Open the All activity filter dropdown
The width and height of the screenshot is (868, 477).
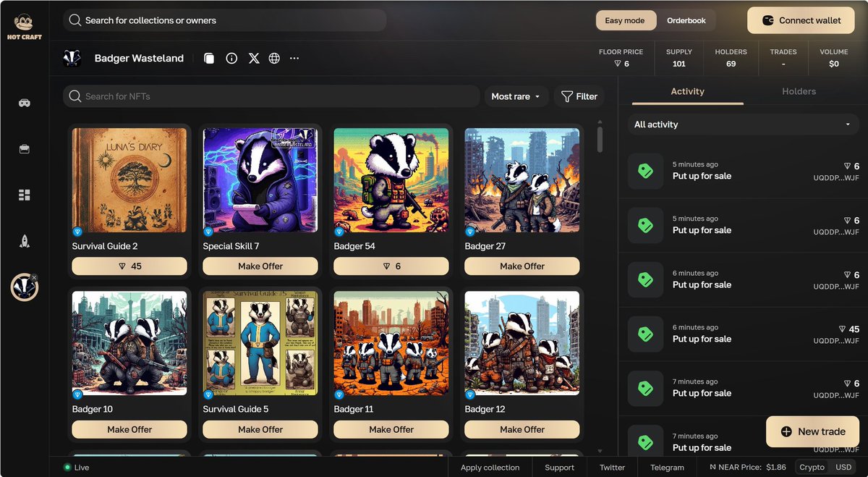coord(743,124)
